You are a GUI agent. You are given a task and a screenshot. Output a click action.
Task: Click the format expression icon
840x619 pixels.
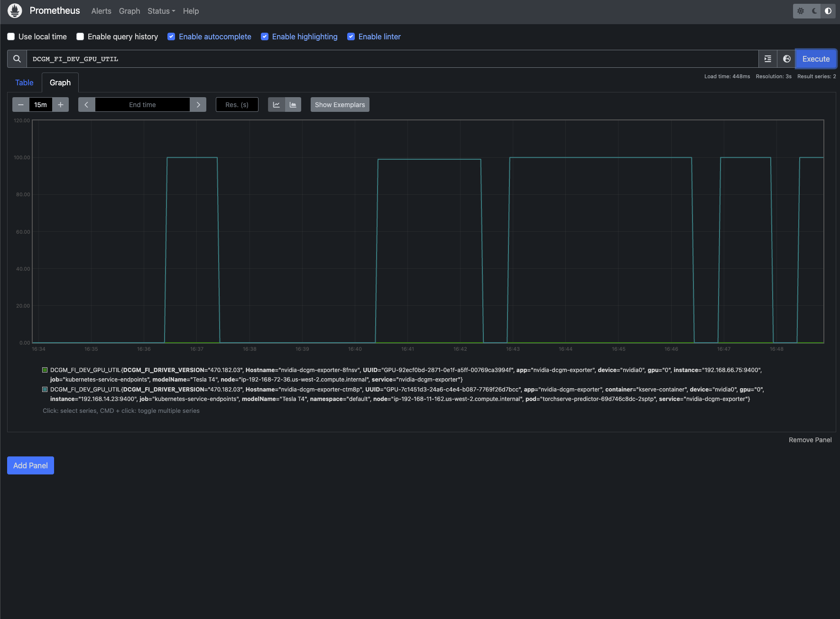[x=768, y=59]
